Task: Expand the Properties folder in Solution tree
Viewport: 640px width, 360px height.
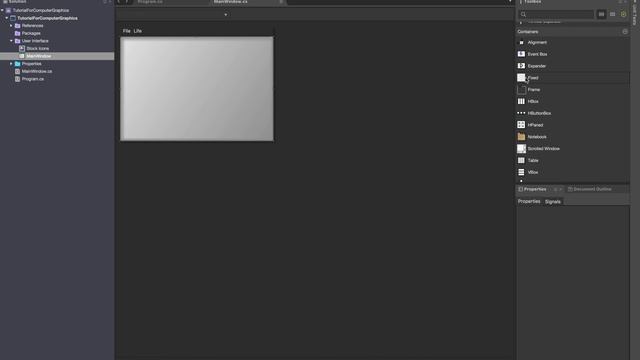Action: point(11,64)
